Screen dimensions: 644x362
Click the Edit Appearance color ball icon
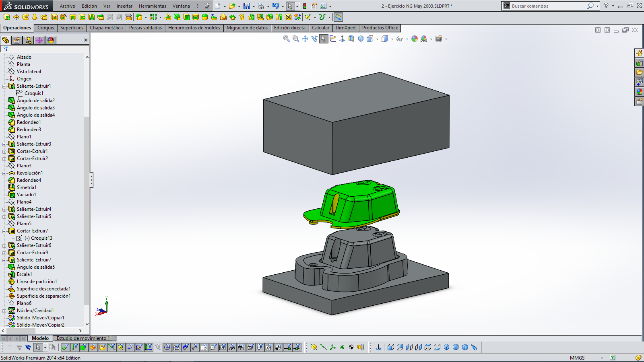[415, 39]
